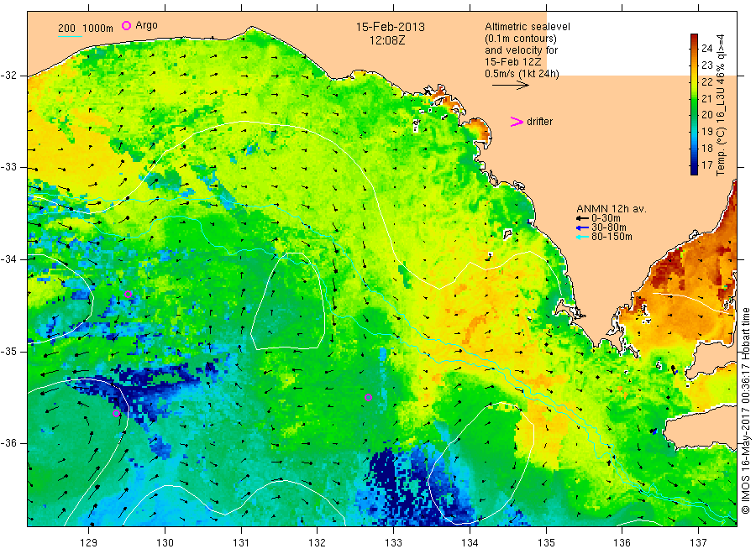
Task: Click the 200 1000m depth legend text
Action: point(86,29)
